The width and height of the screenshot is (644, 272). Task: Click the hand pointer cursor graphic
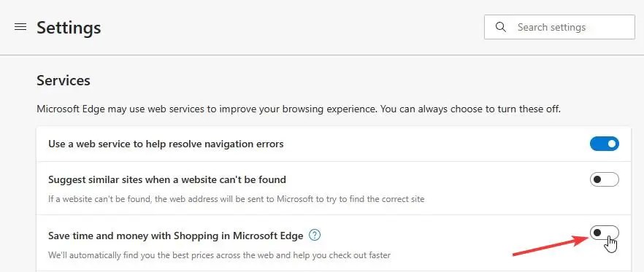(x=610, y=244)
